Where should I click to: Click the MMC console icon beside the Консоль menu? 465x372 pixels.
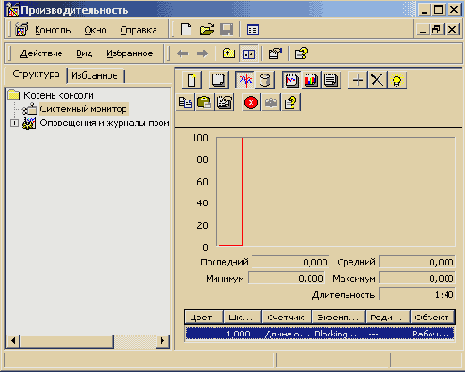(22, 30)
